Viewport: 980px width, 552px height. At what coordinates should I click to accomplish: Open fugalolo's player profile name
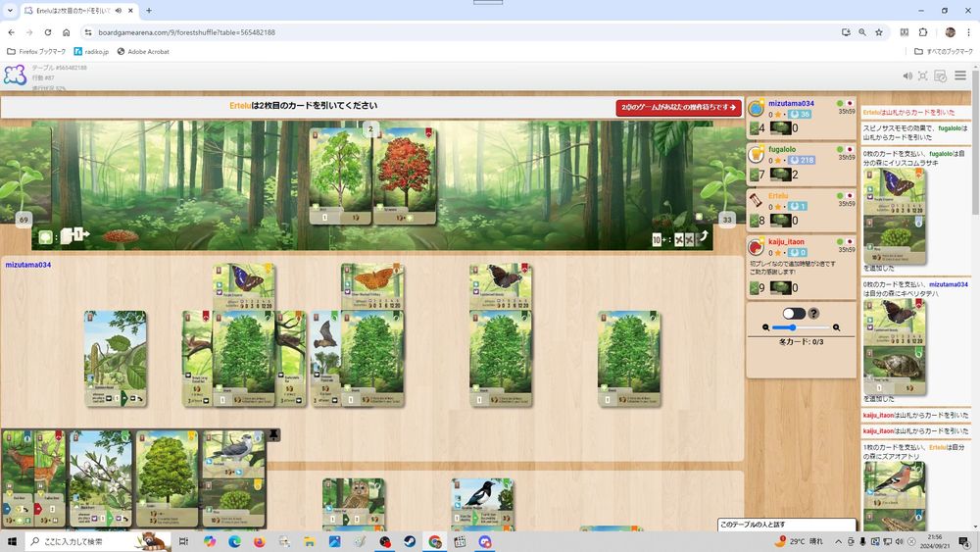[x=782, y=149]
